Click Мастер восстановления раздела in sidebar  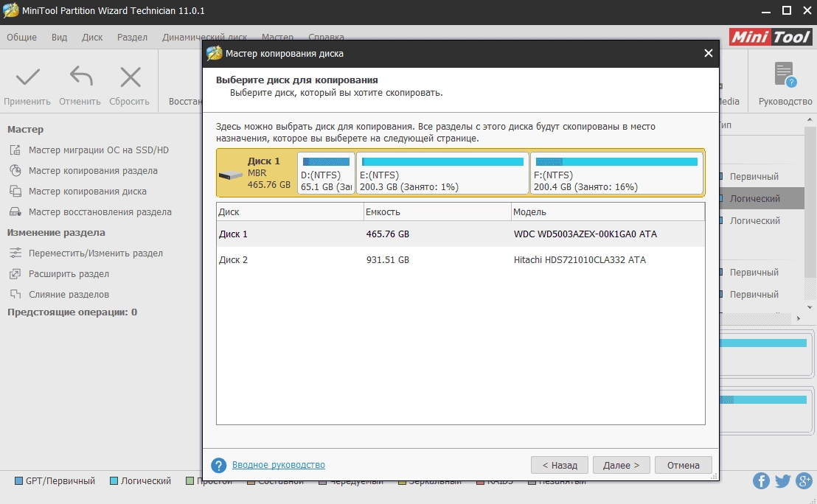100,212
